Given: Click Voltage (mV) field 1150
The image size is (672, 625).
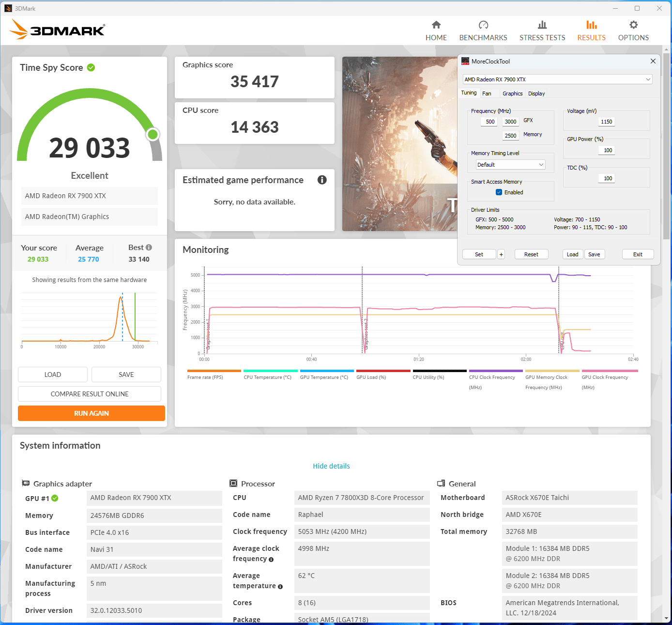Looking at the screenshot, I should click(606, 122).
